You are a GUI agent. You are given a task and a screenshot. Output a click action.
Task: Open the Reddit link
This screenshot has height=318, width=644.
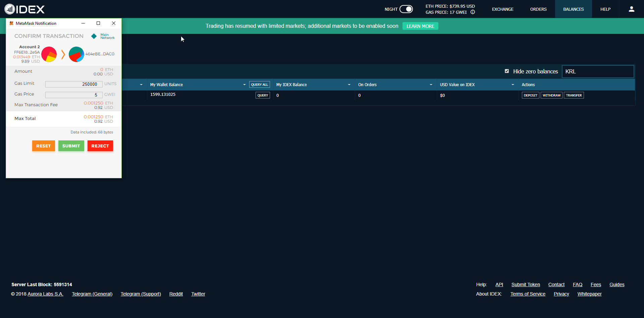pos(176,294)
